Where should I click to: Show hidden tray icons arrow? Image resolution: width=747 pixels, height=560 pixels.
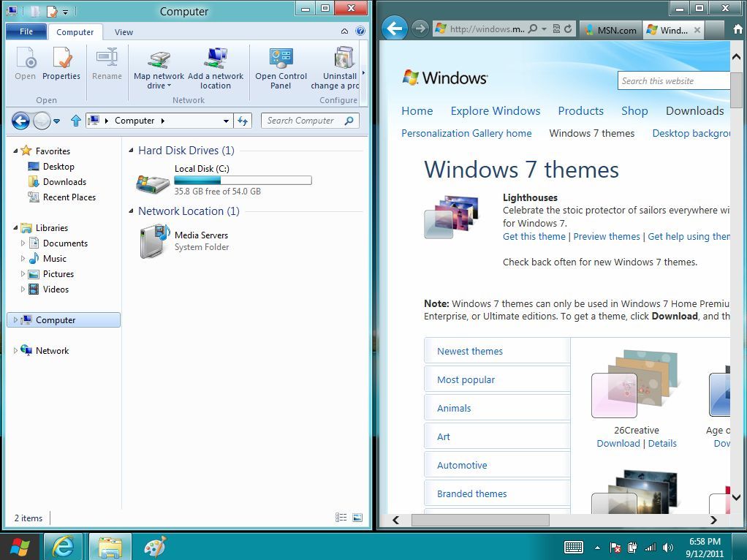pyautogui.click(x=597, y=548)
